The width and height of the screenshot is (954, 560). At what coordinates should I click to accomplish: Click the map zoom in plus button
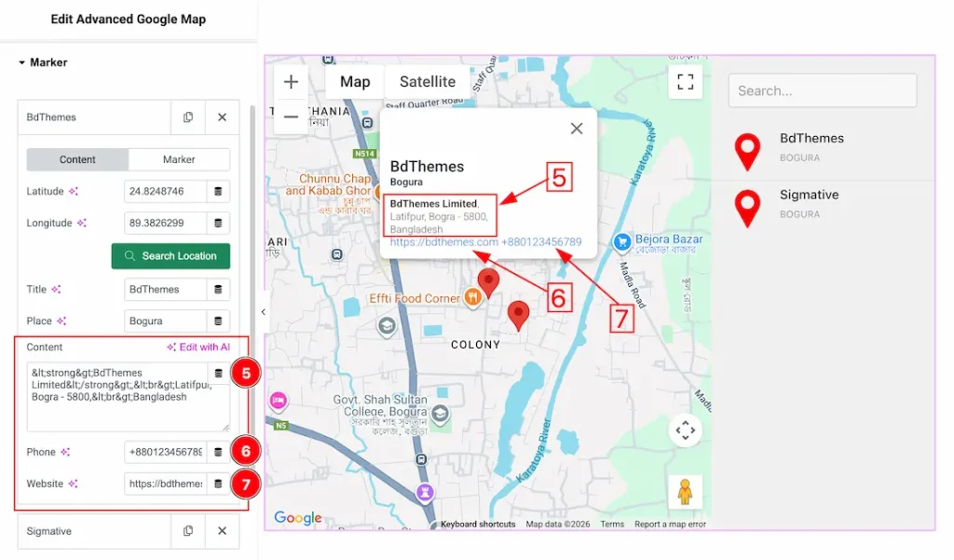291,82
